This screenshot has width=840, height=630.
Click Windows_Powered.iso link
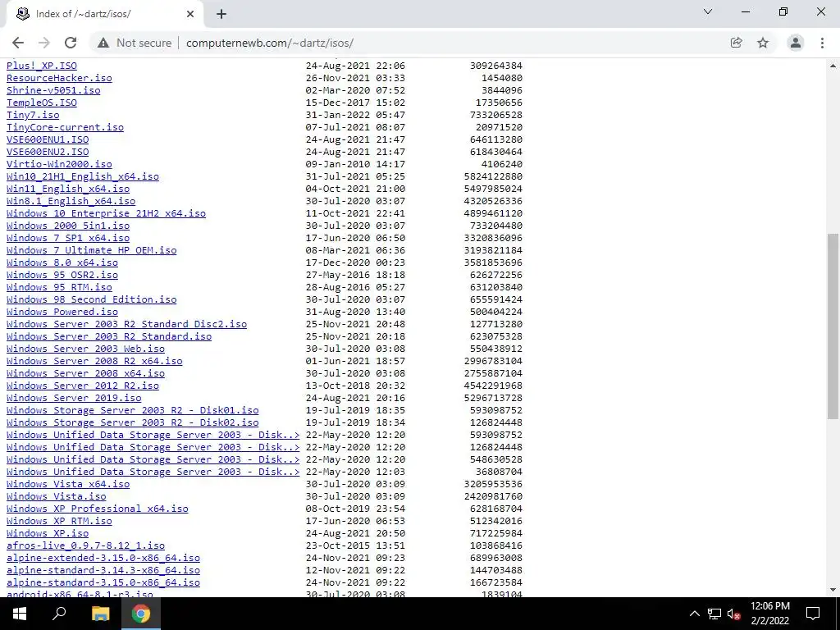click(62, 312)
